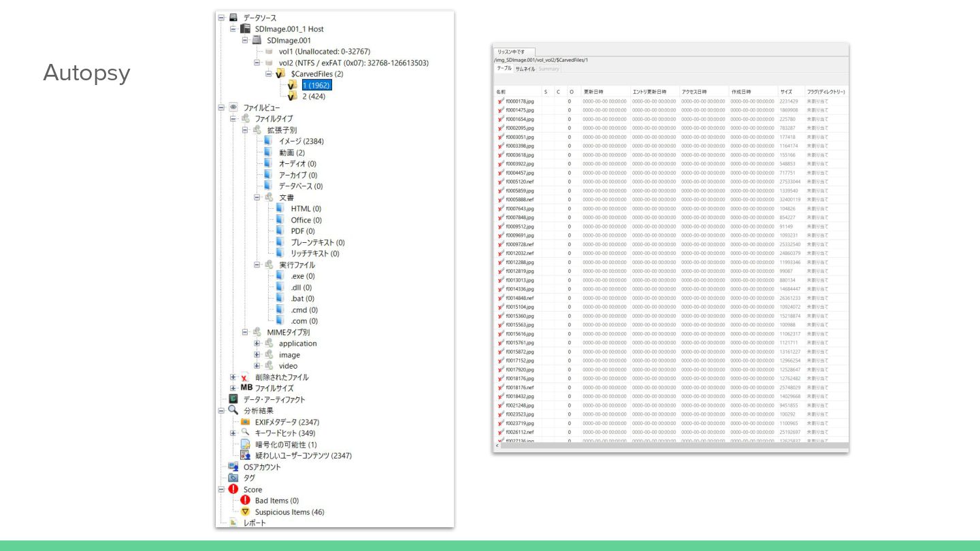Click the SDImage.001 disk image icon
This screenshot has width=980, height=551.
coord(257,40)
